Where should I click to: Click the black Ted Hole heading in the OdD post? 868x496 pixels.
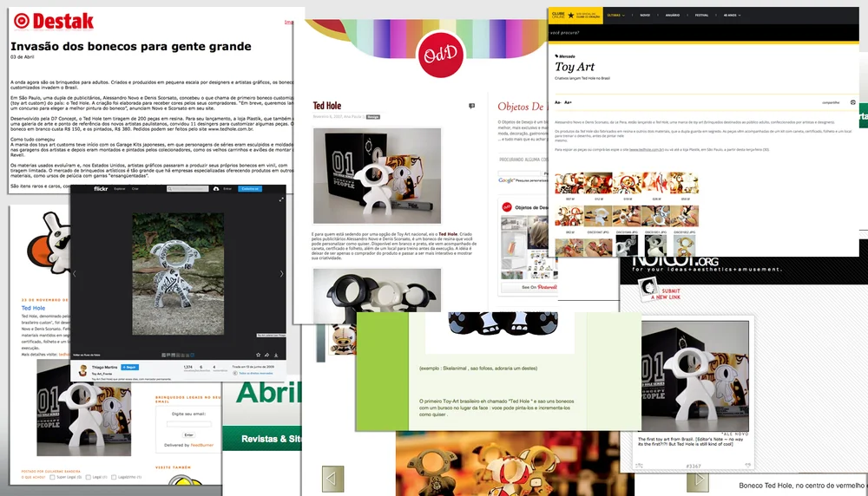click(x=327, y=106)
